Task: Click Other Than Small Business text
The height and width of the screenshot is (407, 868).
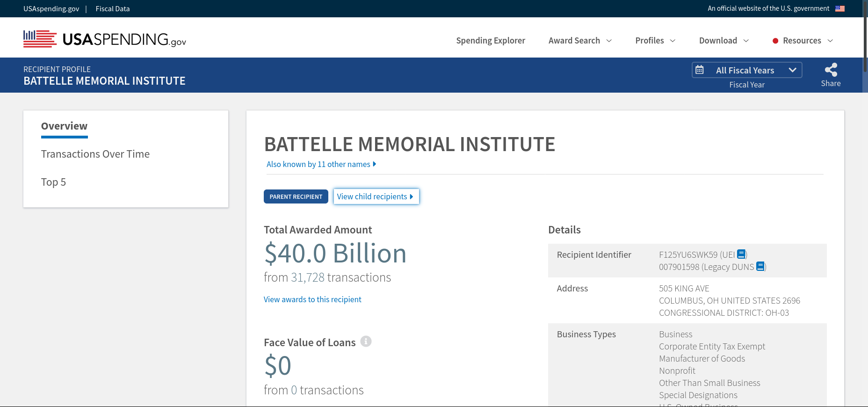Action: [709, 383]
